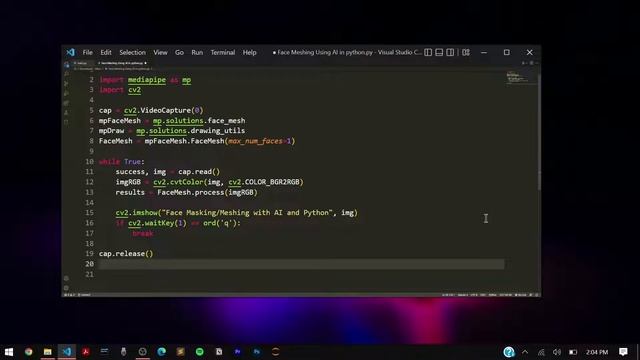Click the blue Get Help tray icon
The width and height of the screenshot is (640, 360).
(x=509, y=352)
